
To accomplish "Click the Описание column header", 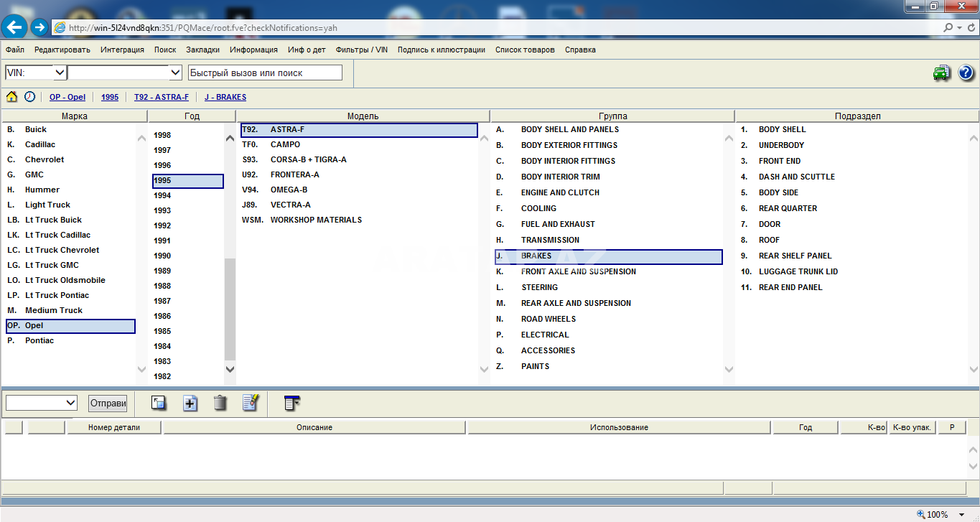I will 314,427.
